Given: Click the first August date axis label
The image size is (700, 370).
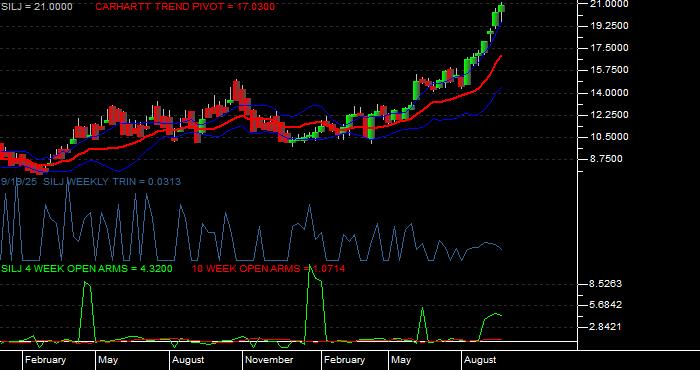Looking at the screenshot, I should pos(188,360).
